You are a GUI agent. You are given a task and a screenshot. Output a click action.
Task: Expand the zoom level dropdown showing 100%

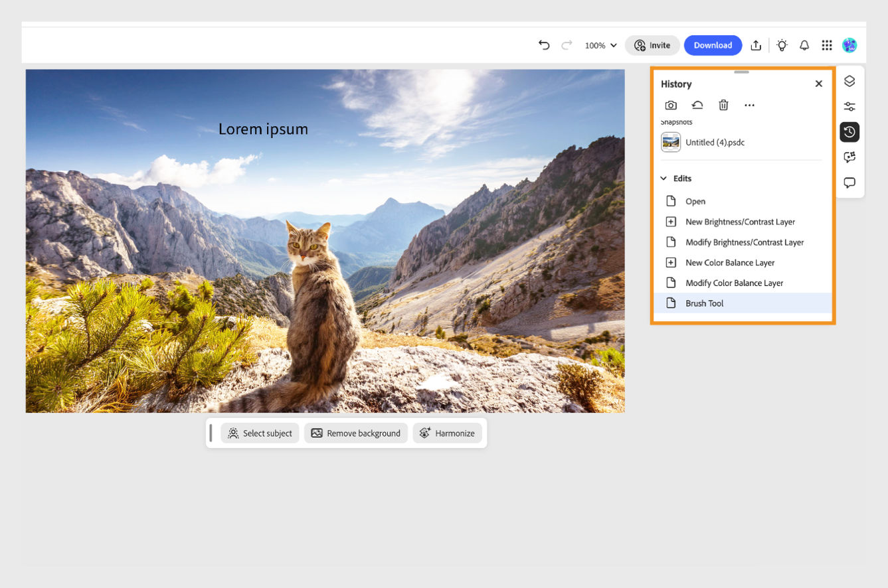[x=600, y=45]
